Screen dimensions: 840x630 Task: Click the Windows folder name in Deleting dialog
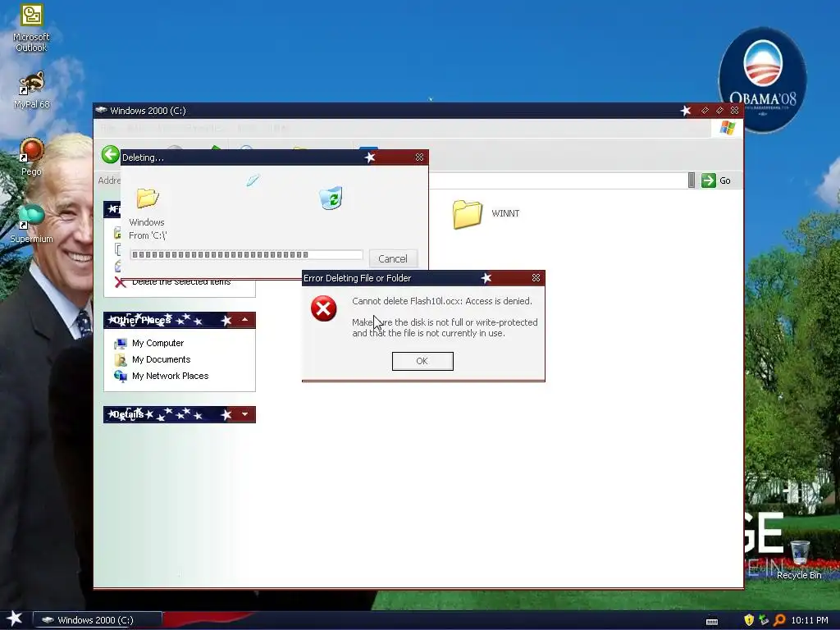pyautogui.click(x=147, y=222)
